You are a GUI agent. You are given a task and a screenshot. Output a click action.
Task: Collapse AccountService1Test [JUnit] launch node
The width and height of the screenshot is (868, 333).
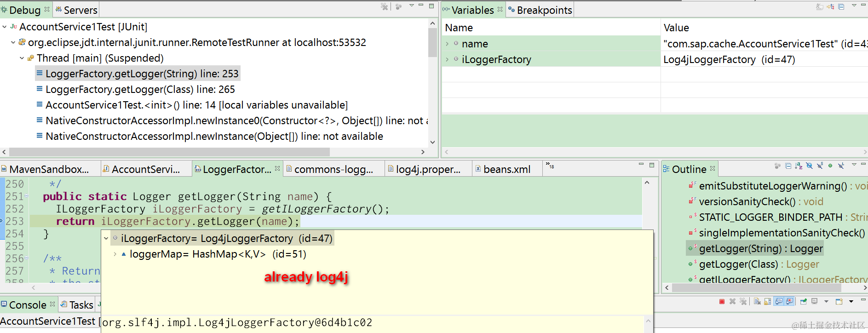[x=4, y=27]
